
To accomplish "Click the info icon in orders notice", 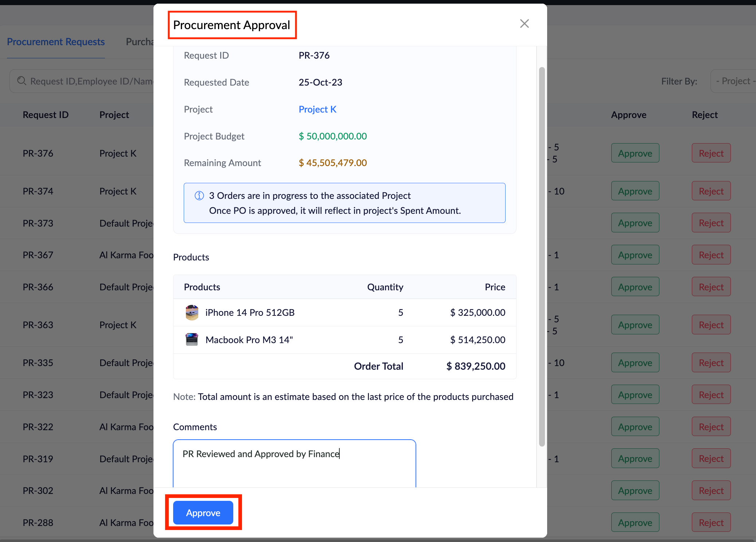I will pos(199,196).
